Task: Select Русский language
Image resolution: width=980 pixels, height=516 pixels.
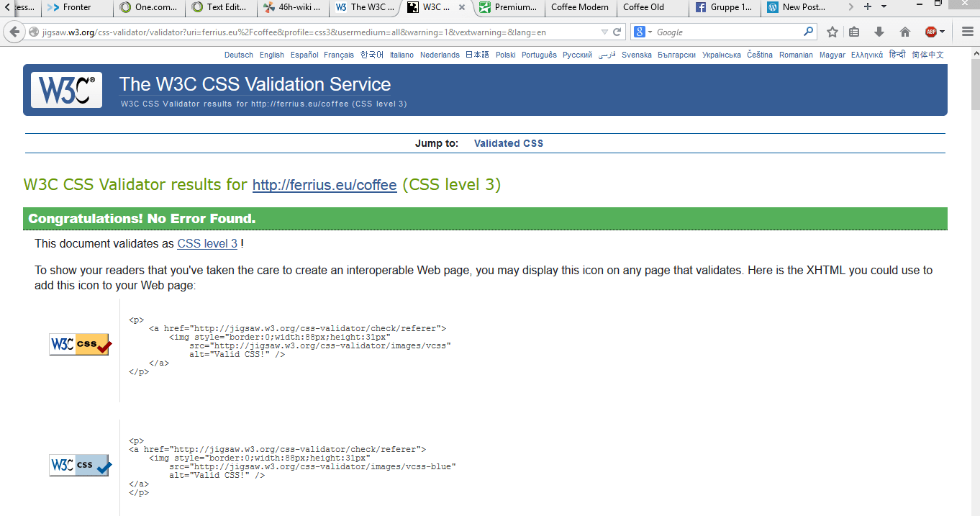Action: [578, 55]
